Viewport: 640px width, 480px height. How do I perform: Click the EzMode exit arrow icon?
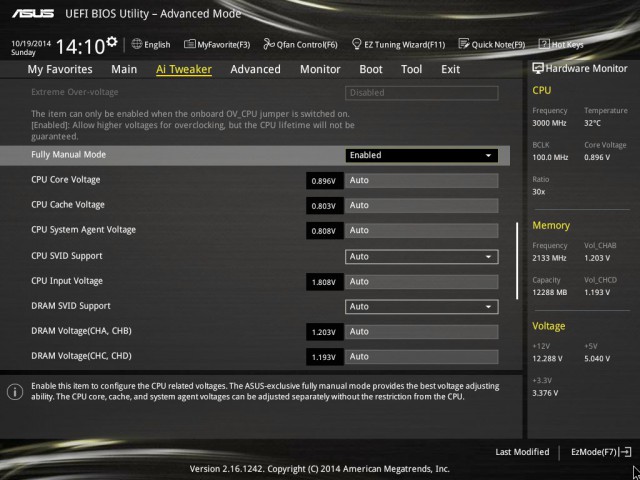(x=625, y=452)
